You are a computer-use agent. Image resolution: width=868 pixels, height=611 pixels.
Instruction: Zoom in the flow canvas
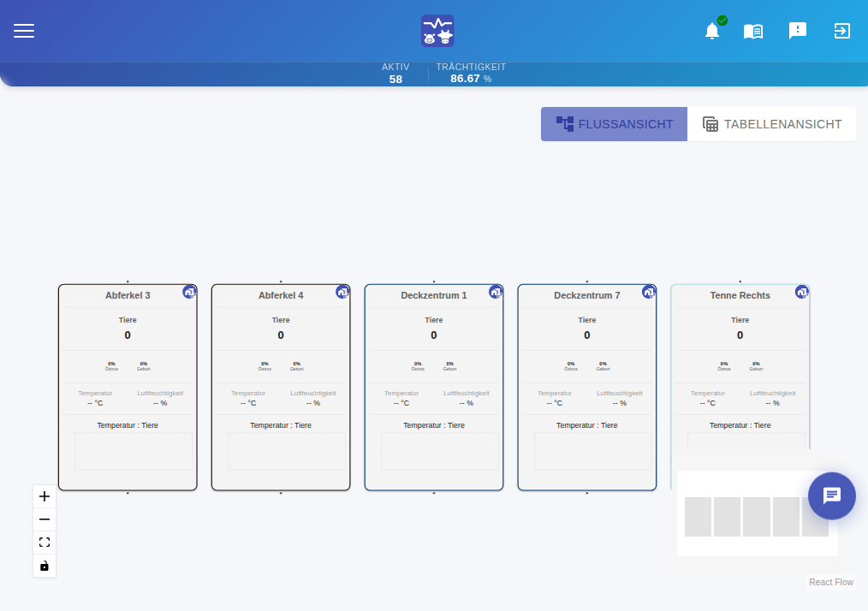click(45, 496)
